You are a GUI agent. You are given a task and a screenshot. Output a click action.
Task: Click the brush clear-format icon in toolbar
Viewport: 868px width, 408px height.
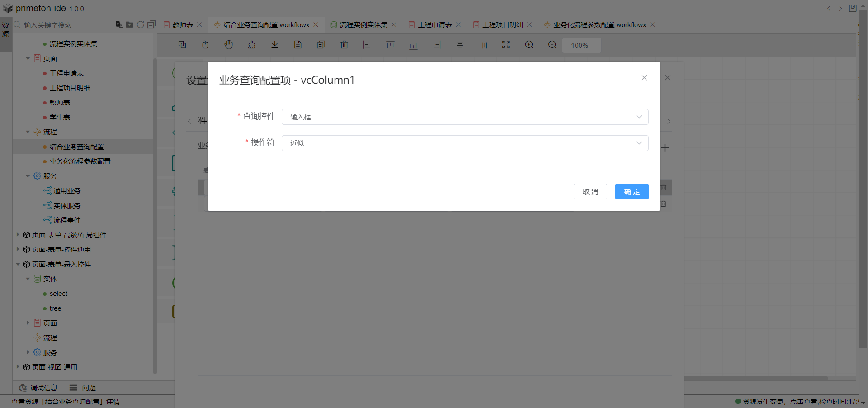[x=252, y=45]
